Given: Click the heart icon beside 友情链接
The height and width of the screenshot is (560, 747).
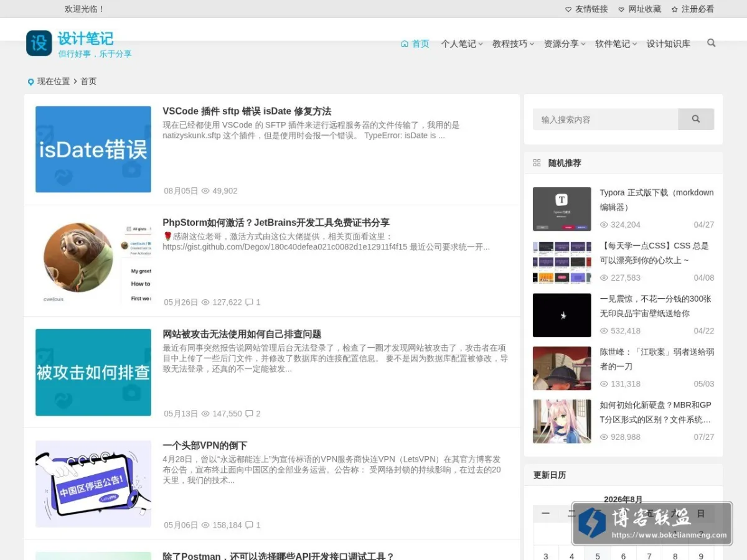Looking at the screenshot, I should [x=568, y=9].
